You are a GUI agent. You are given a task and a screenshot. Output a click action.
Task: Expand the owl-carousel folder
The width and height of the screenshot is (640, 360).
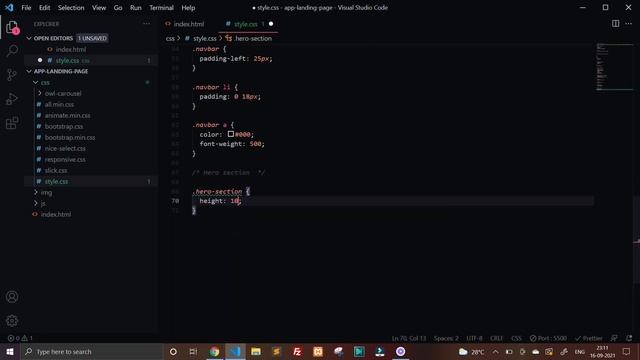coord(40,93)
